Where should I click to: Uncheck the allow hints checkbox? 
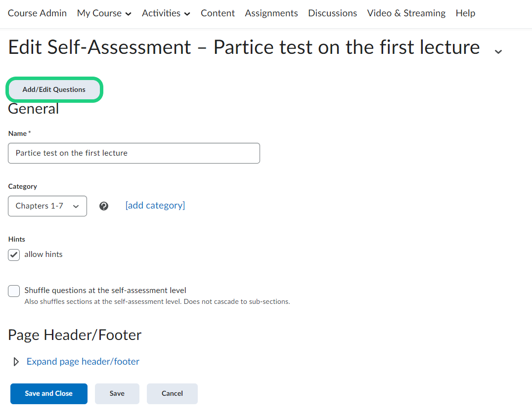pos(14,255)
